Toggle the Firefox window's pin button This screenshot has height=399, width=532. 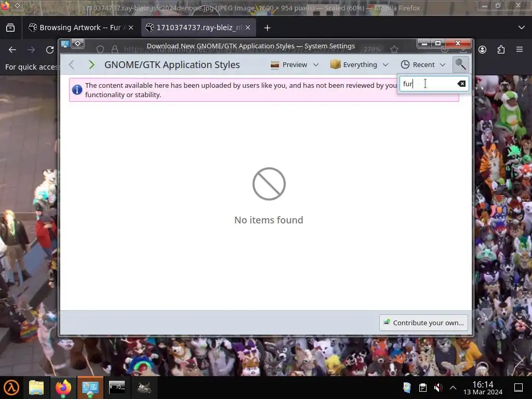click(x=17, y=5)
